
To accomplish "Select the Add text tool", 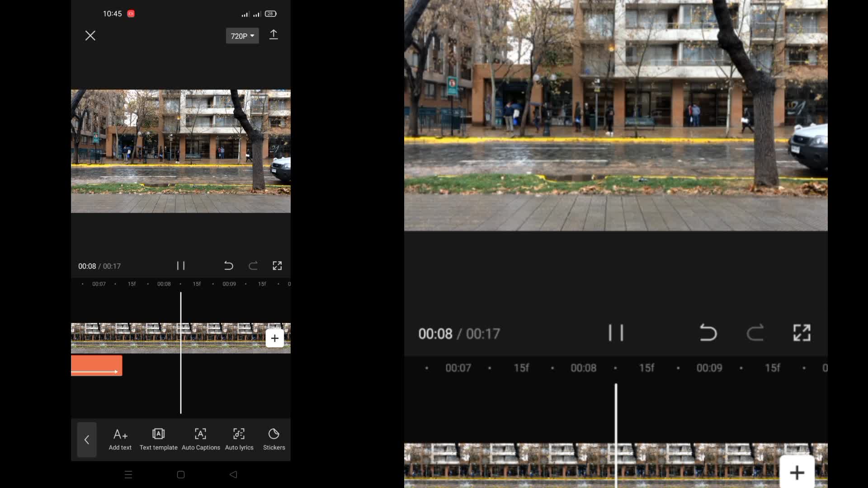I will pyautogui.click(x=120, y=439).
